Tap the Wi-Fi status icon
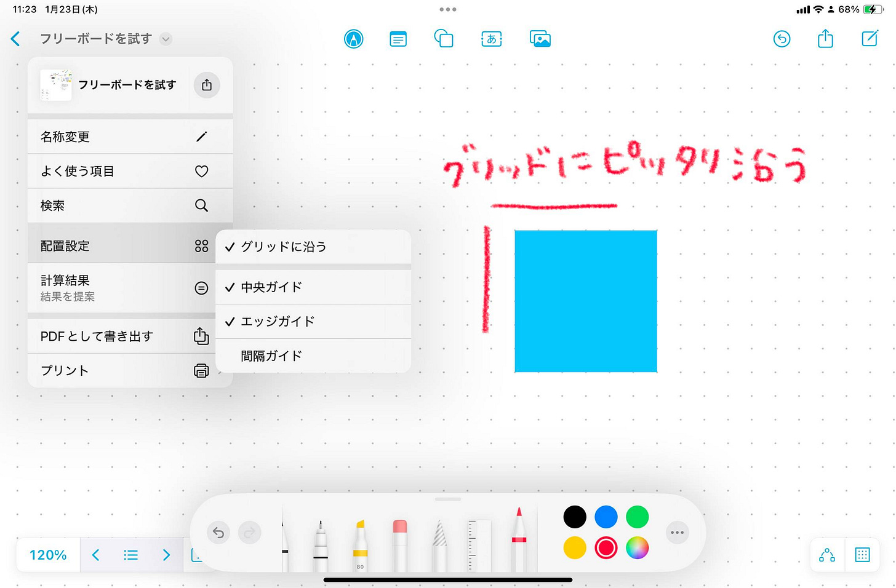The height and width of the screenshot is (588, 896). (x=818, y=9)
